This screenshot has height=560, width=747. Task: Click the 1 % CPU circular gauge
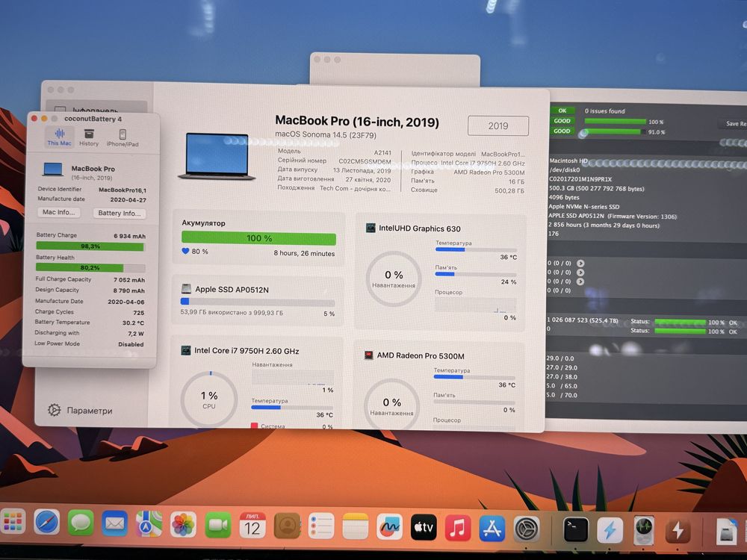point(208,399)
